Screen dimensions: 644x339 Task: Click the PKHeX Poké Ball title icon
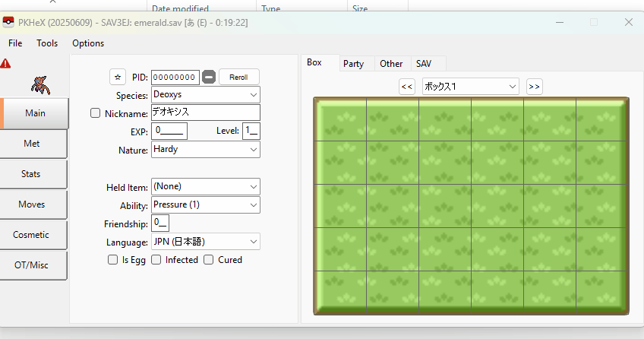coord(8,22)
